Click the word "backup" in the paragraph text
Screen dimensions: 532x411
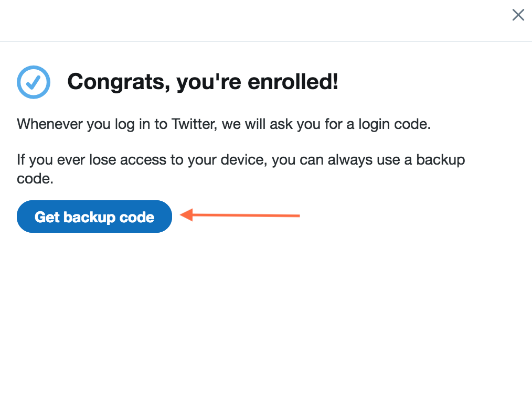point(440,159)
